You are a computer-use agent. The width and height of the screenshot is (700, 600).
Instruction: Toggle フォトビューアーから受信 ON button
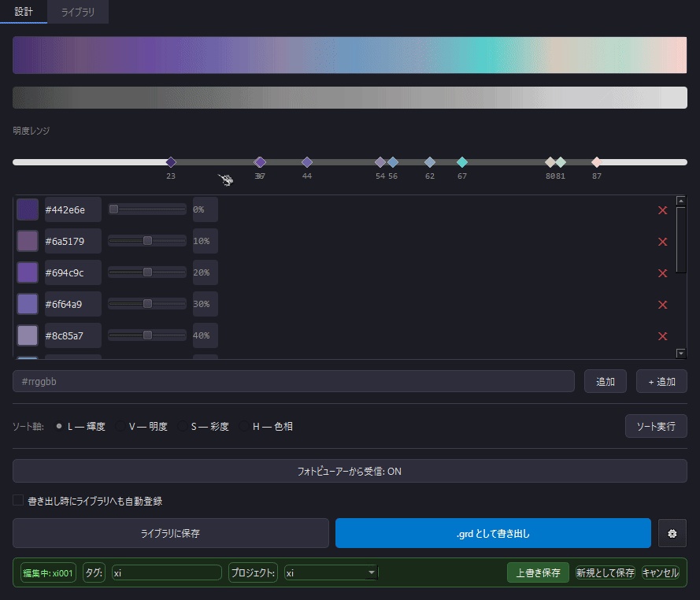point(350,471)
